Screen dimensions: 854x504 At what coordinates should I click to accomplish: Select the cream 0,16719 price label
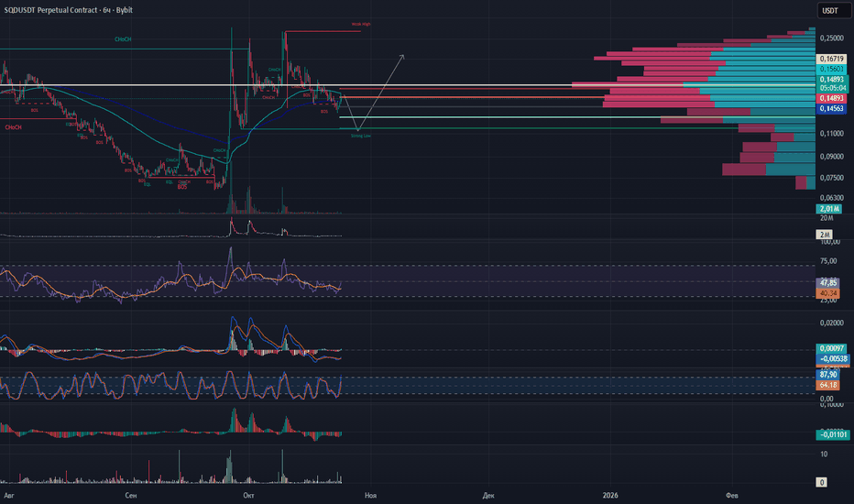tap(832, 59)
